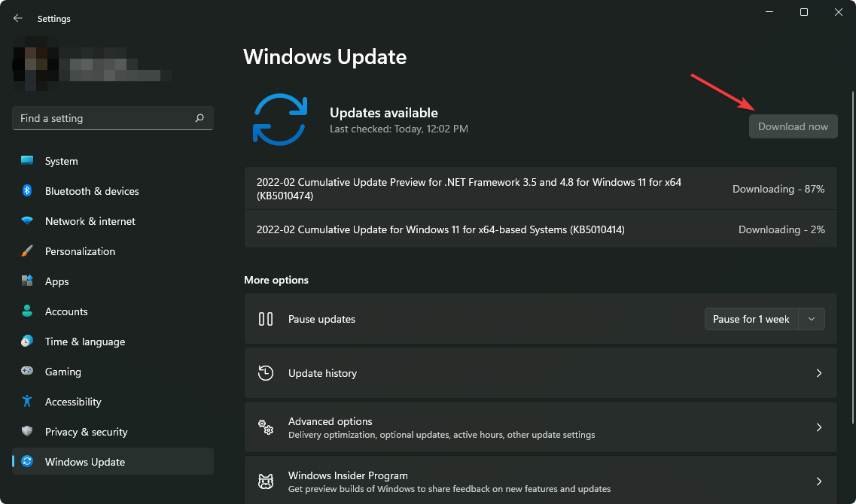Open the Windows Insider Program chevron
The width and height of the screenshot is (856, 504).
pos(819,481)
